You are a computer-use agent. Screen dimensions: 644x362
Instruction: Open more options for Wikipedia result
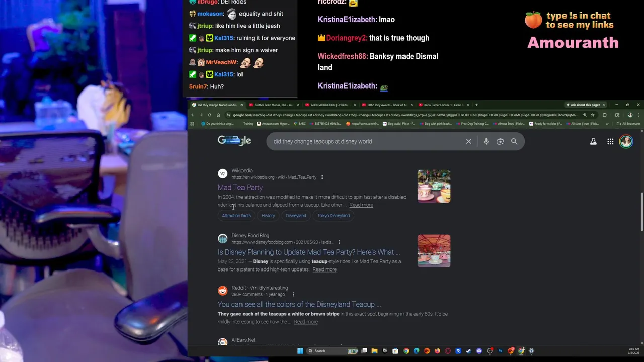pos(322,177)
